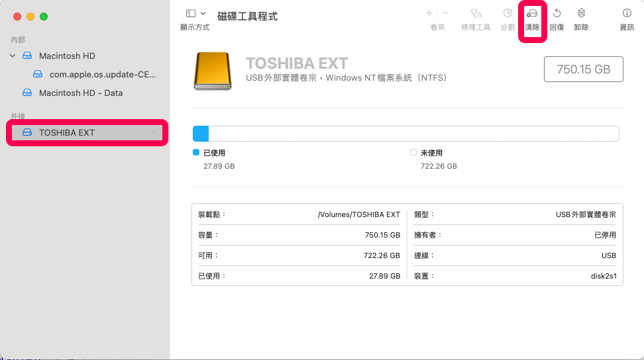Open the Info (資訊) panel icon

click(627, 13)
